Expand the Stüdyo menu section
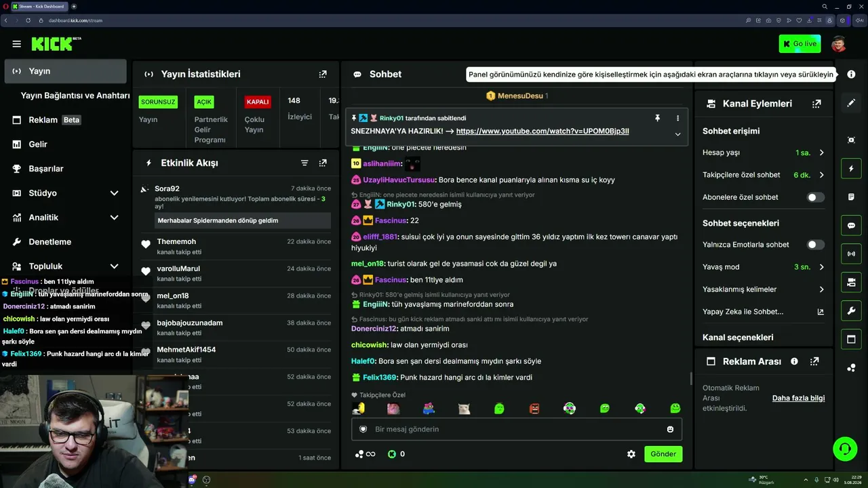The width and height of the screenshot is (868, 488). [x=114, y=193]
